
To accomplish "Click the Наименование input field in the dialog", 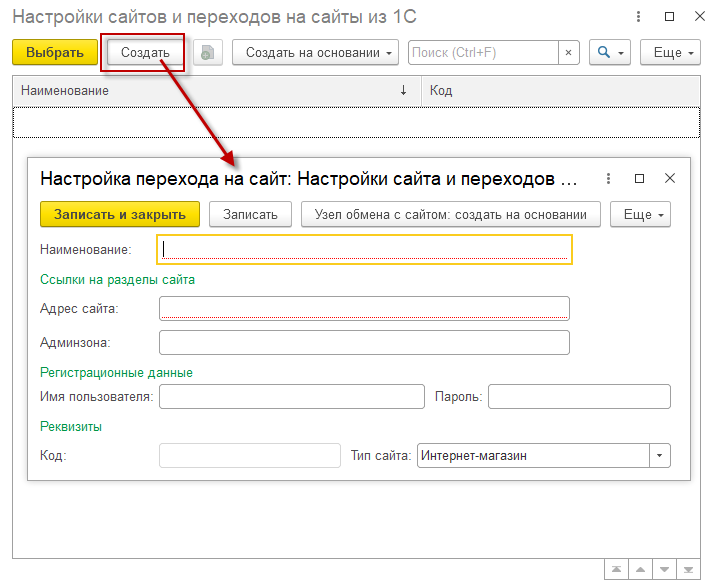I will (364, 250).
